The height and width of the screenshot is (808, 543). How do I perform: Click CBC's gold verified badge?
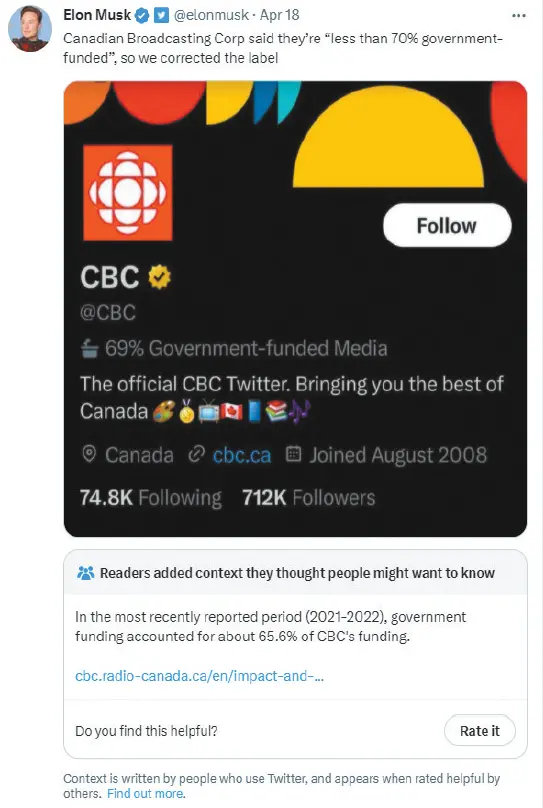tap(160, 277)
